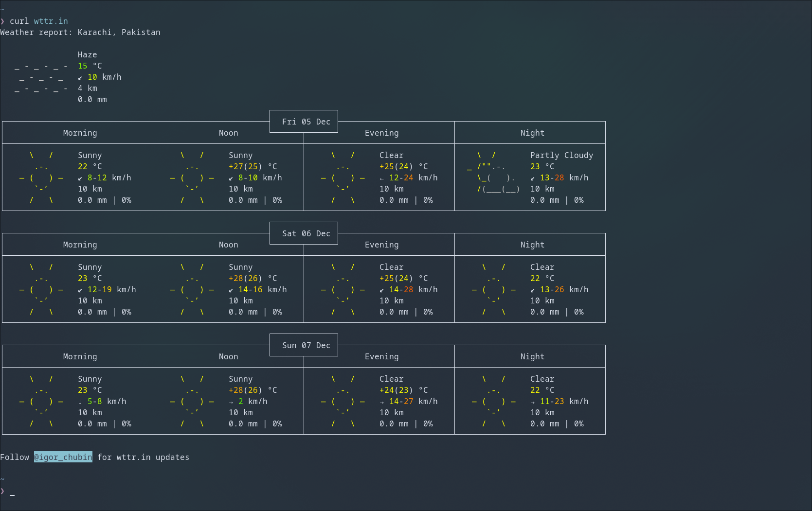Select the Sat 06 Dec header box
The width and height of the screenshot is (812, 511).
(304, 233)
